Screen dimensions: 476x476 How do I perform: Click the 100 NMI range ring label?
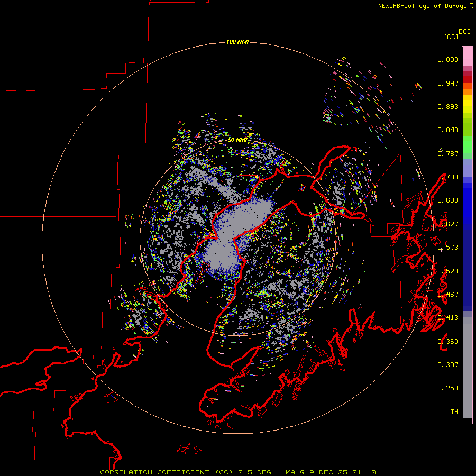point(237,42)
